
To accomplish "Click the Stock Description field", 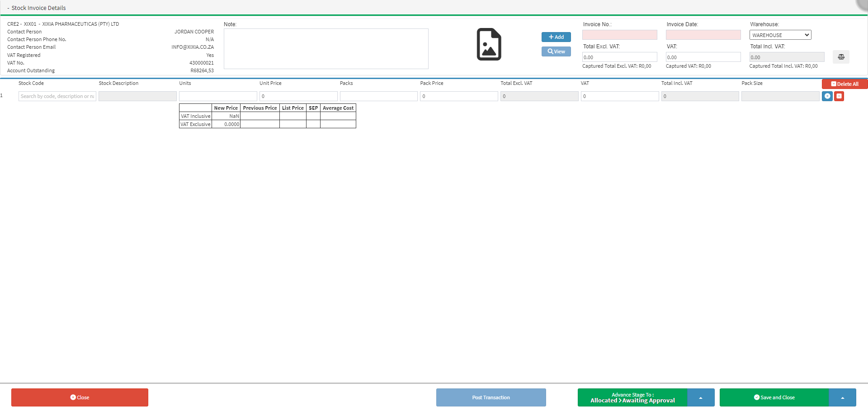I will click(137, 96).
